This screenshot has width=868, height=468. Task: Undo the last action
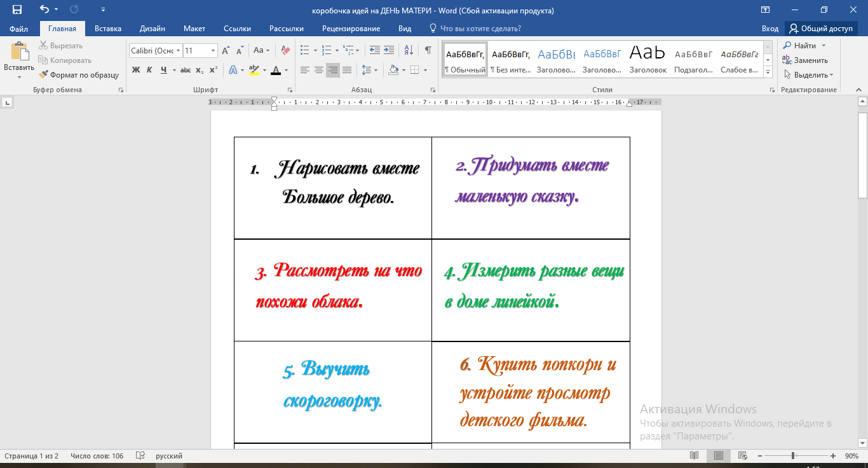[44, 10]
